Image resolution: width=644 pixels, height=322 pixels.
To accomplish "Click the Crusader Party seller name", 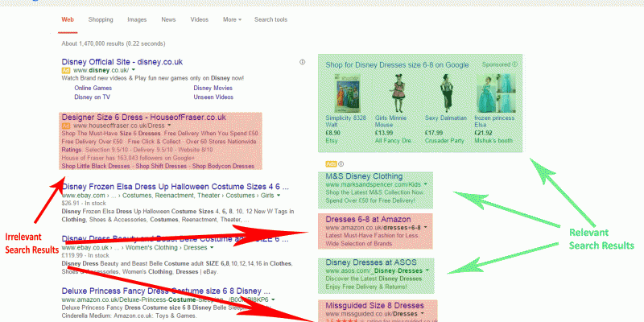I will click(x=444, y=140).
